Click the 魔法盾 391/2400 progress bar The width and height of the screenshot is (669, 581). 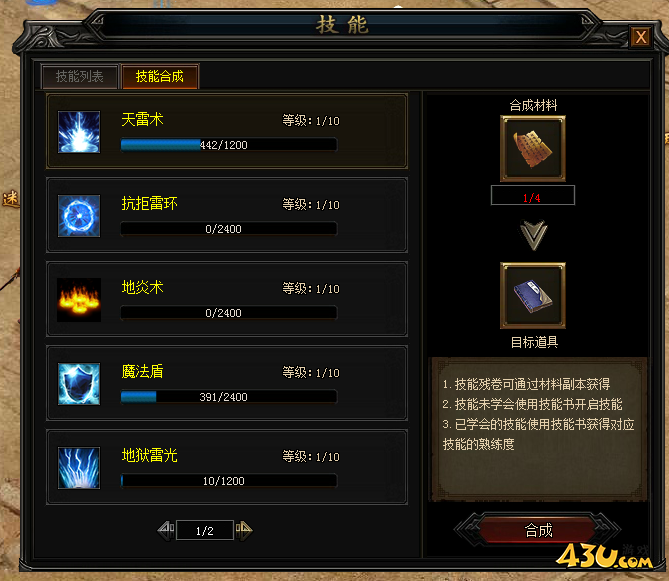point(229,397)
